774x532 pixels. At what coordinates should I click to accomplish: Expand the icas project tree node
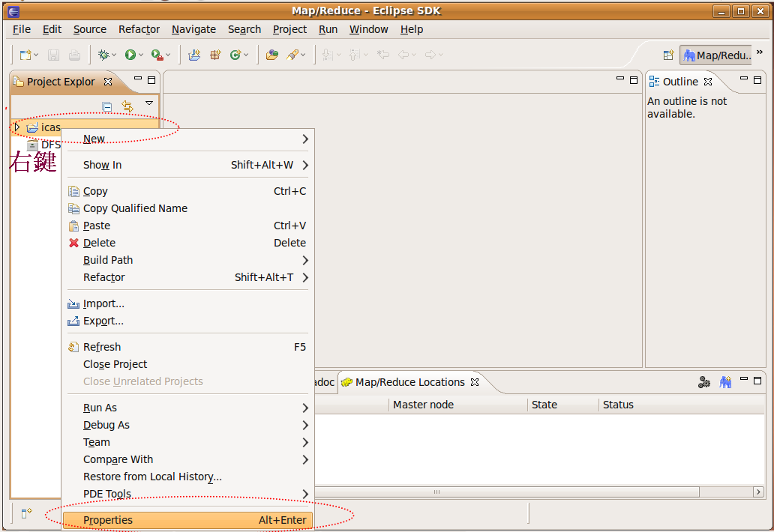(16, 127)
